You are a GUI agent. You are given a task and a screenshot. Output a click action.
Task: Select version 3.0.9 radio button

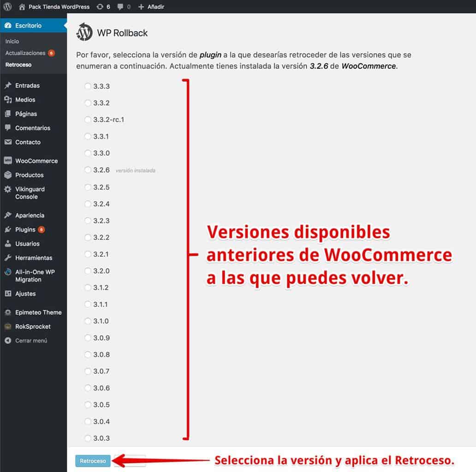point(88,337)
